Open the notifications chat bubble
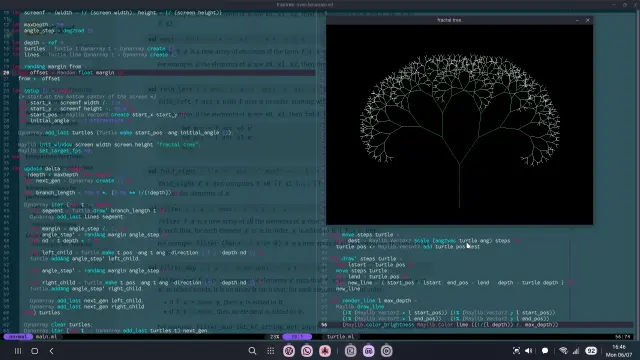This screenshot has height=360, width=640. [x=545, y=351]
